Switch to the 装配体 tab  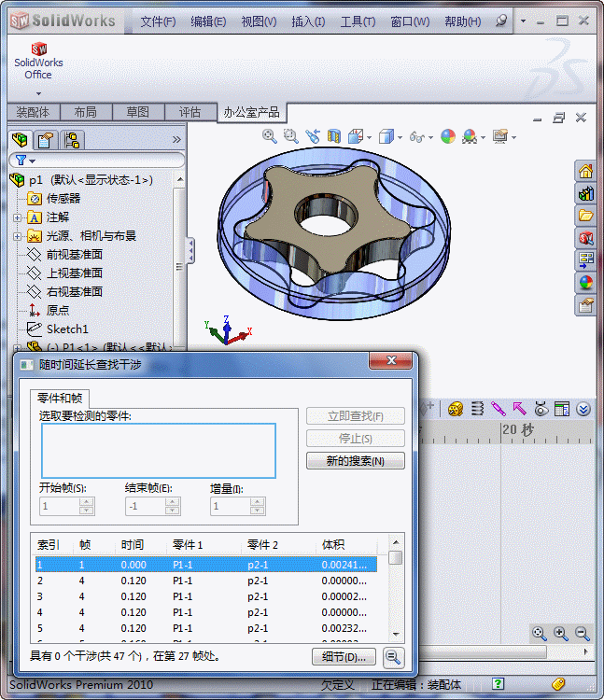tap(33, 112)
